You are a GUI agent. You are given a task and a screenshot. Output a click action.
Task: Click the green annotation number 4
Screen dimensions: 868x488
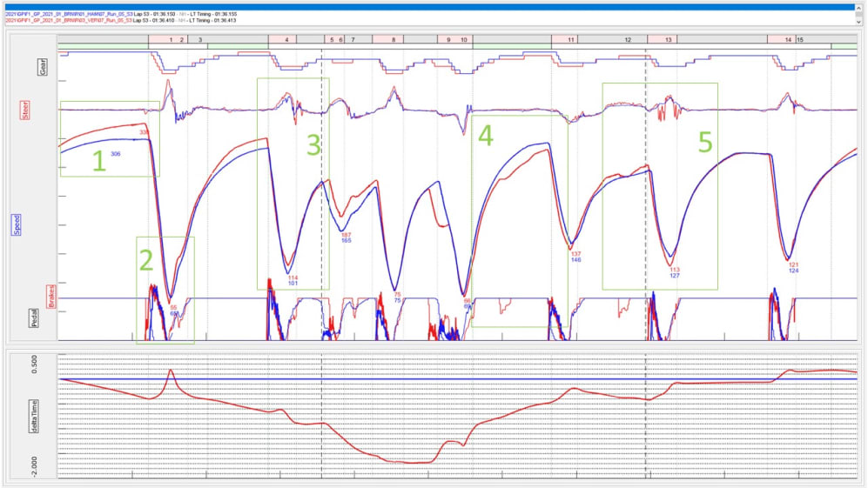(x=485, y=135)
